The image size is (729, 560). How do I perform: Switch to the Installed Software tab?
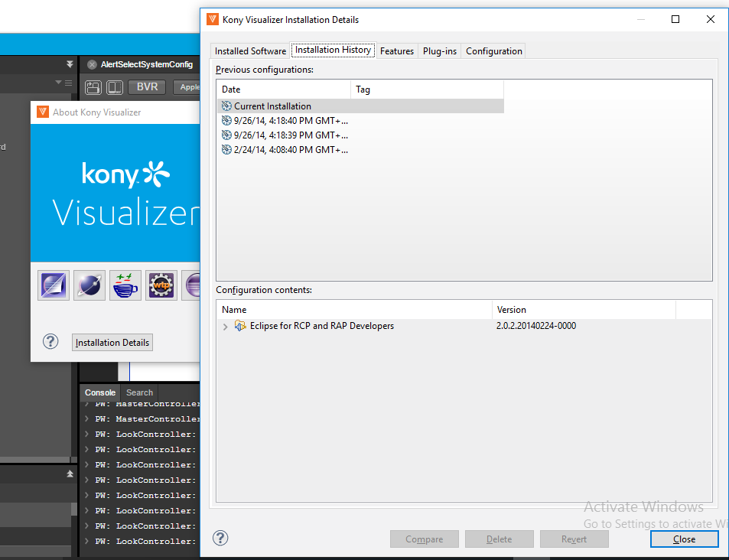coord(250,51)
